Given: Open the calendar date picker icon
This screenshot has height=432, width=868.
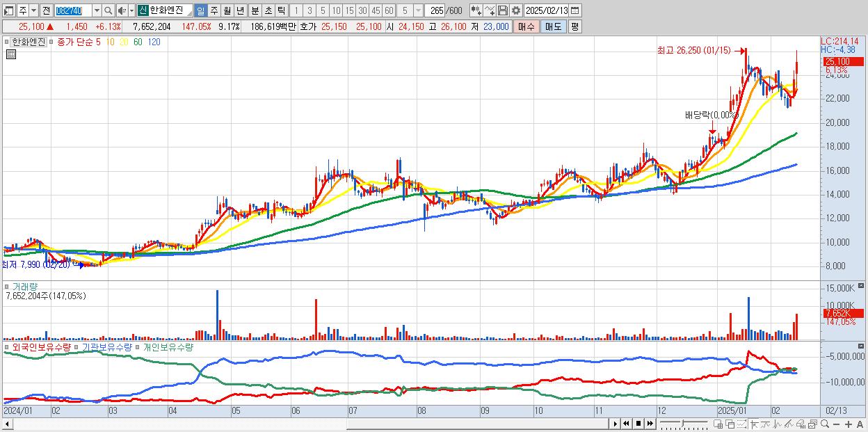Looking at the screenshot, I should click(575, 10).
